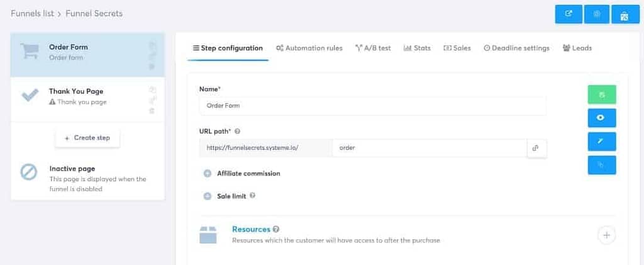Expand the Sale limit section
The width and height of the screenshot is (644, 265).
pos(208,196)
